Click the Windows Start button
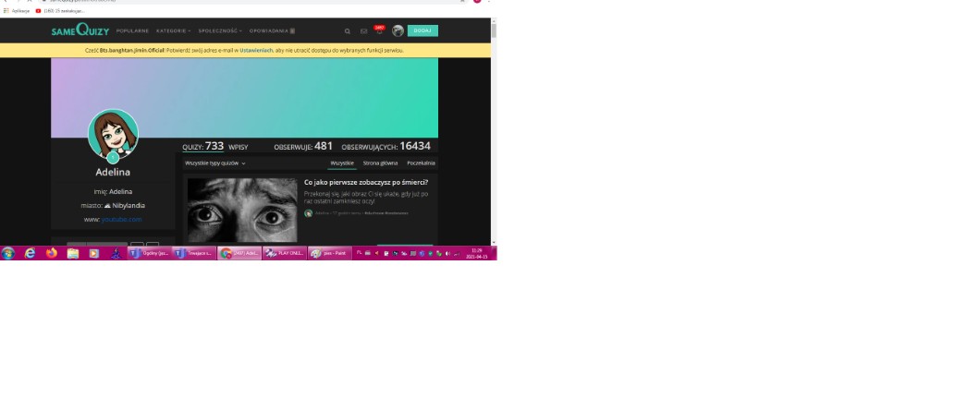Screen dimensions: 980x410 (8, 253)
